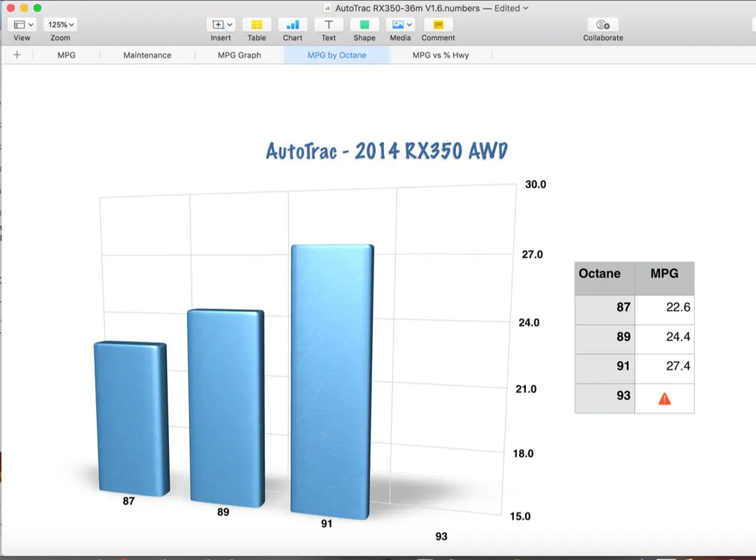Screen dimensions: 756x560
Task: Select the table cell with 22.6
Action: [664, 309]
